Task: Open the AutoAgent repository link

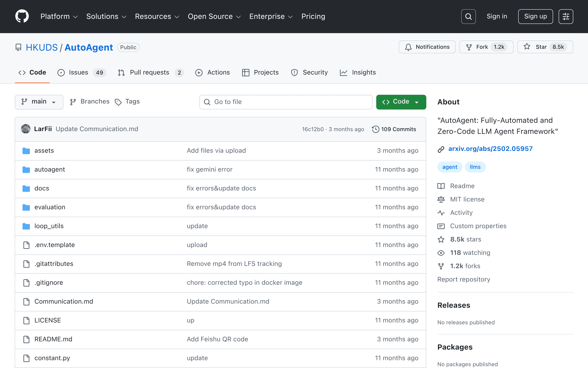Action: (89, 47)
